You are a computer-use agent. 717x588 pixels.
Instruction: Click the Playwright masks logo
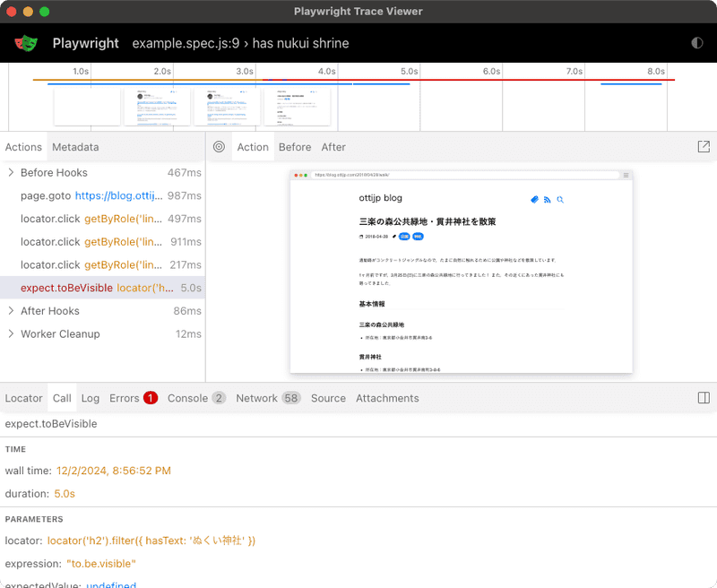point(26,43)
